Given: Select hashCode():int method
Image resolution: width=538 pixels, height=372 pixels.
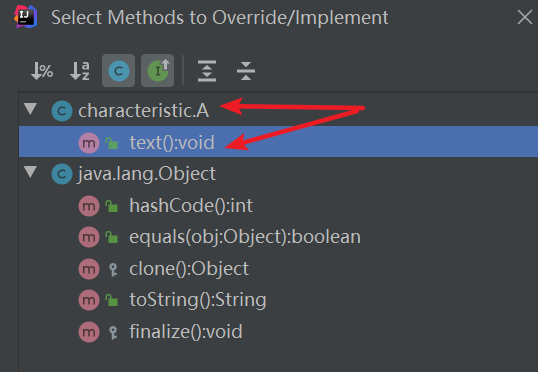Looking at the screenshot, I should (x=191, y=206).
